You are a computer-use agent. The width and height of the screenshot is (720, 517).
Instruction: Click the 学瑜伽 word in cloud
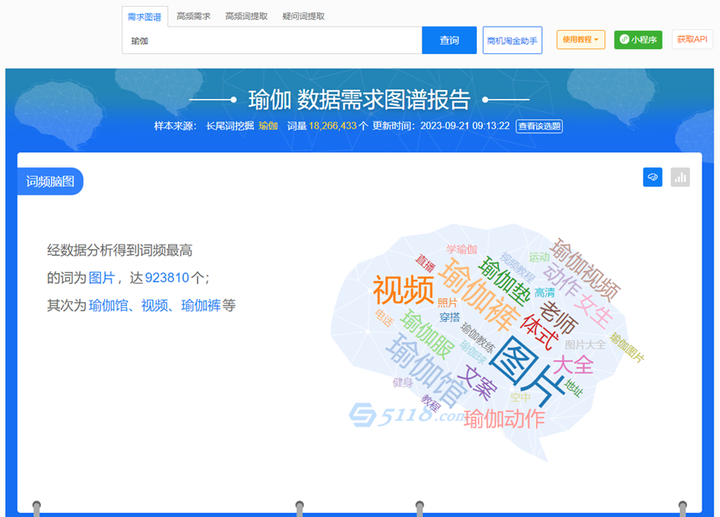462,249
